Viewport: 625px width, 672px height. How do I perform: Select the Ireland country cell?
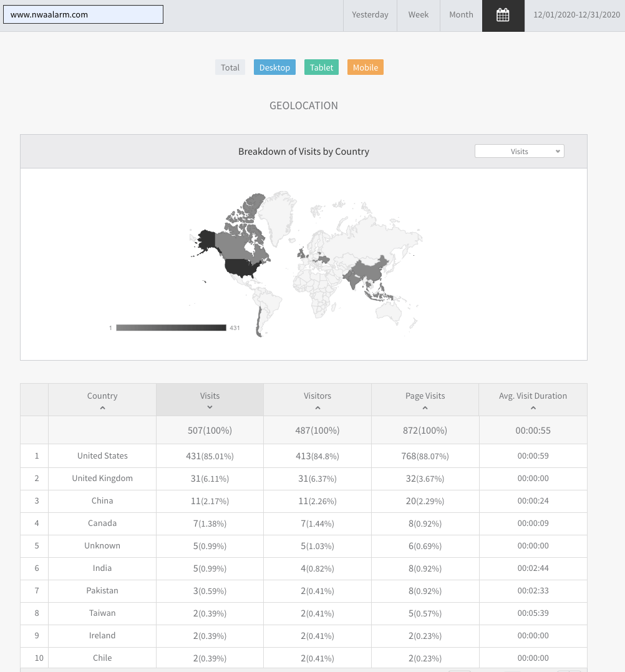point(102,636)
